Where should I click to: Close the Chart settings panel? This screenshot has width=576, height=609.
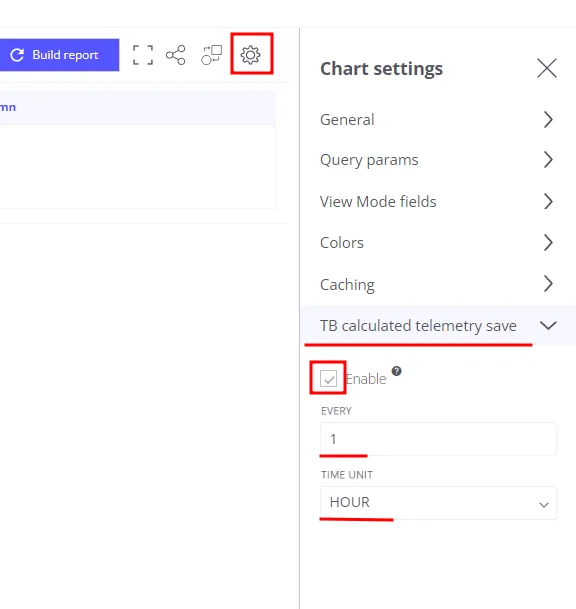click(x=547, y=68)
